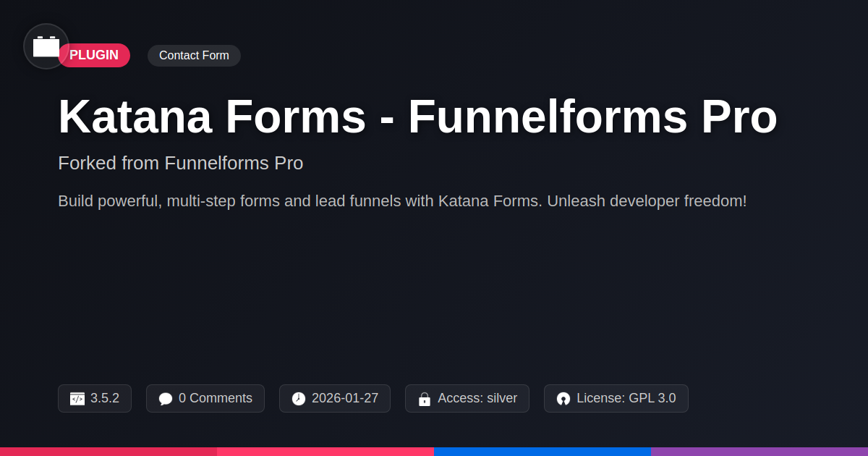
Task: Select the 3.5.2 version badge
Action: click(x=95, y=399)
